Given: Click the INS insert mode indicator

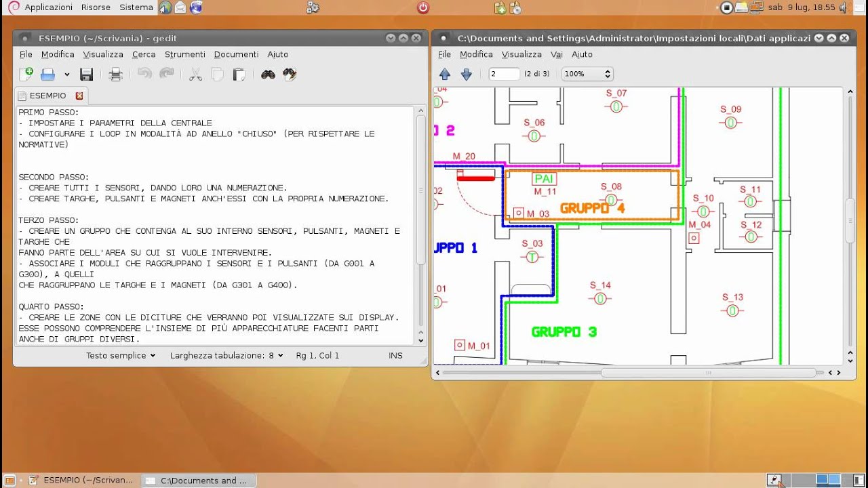Looking at the screenshot, I should point(395,355).
